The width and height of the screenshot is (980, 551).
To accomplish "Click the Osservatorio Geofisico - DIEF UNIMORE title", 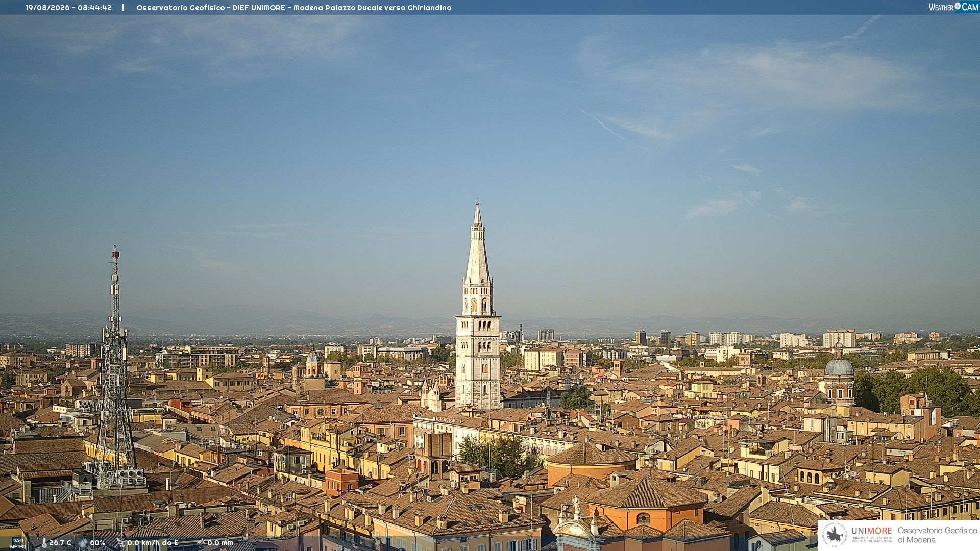I will coord(294,8).
